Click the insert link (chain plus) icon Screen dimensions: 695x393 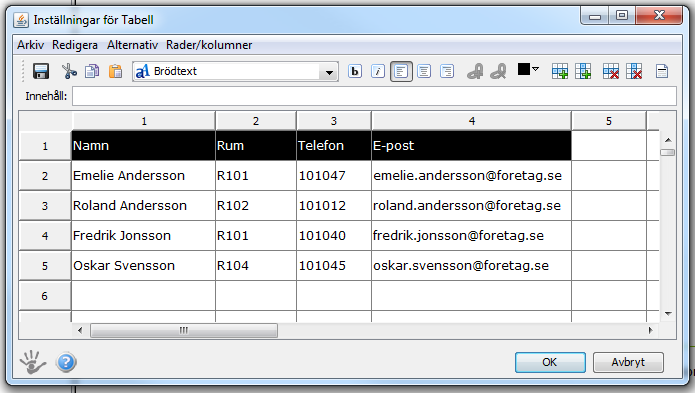(475, 71)
